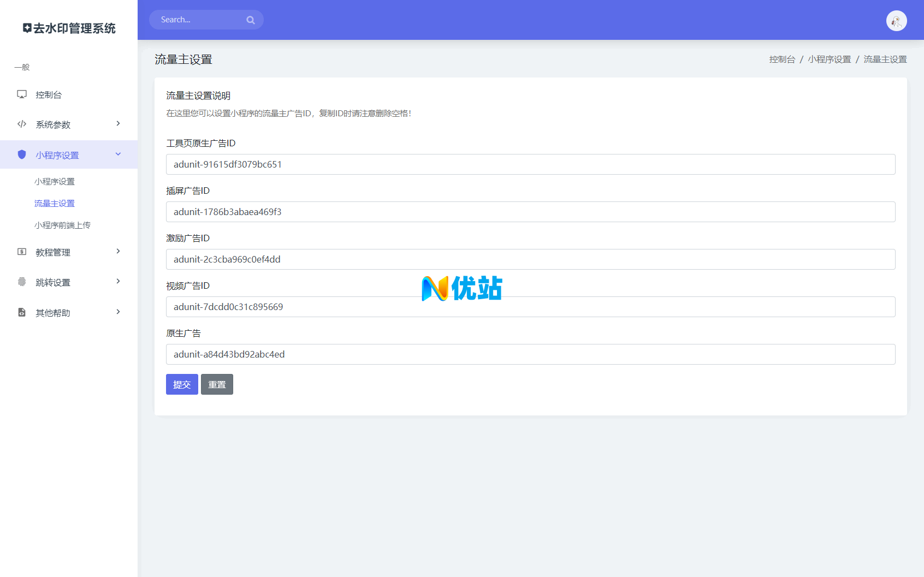
Task: Click the search magnifier icon
Action: pyautogui.click(x=251, y=20)
